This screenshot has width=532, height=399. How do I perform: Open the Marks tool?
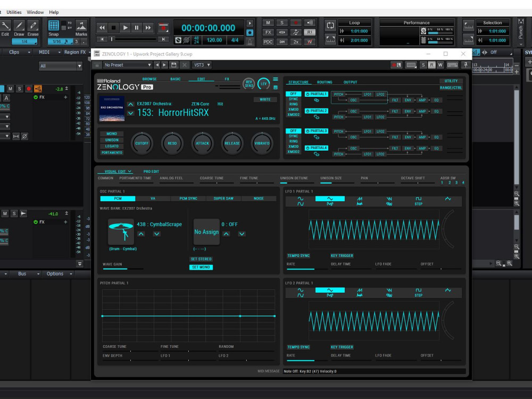(x=81, y=26)
